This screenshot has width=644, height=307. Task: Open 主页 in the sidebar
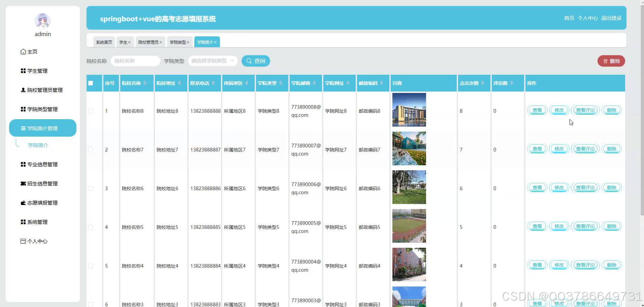[x=43, y=52]
